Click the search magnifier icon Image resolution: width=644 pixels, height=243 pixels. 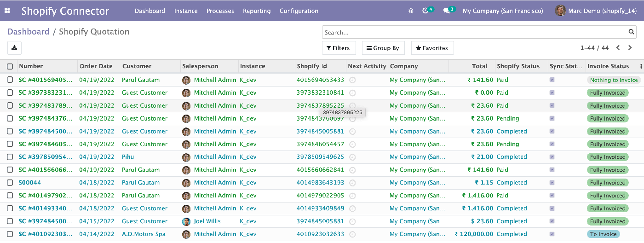632,32
